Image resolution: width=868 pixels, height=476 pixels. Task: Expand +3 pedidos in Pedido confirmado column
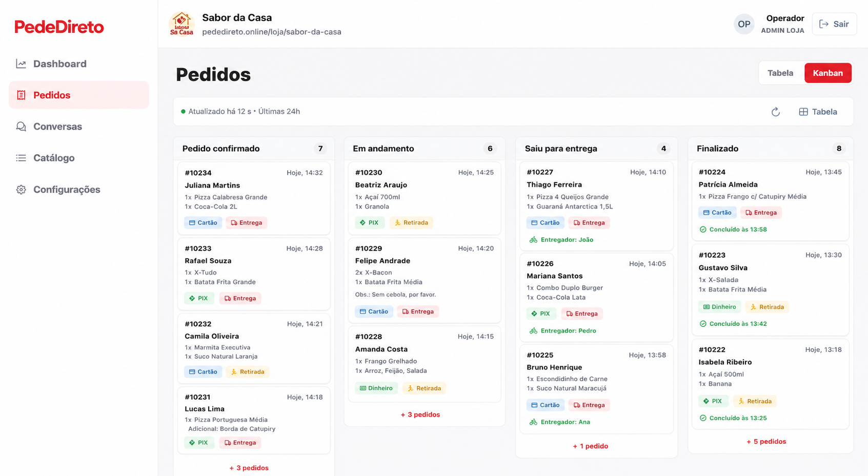pyautogui.click(x=249, y=468)
